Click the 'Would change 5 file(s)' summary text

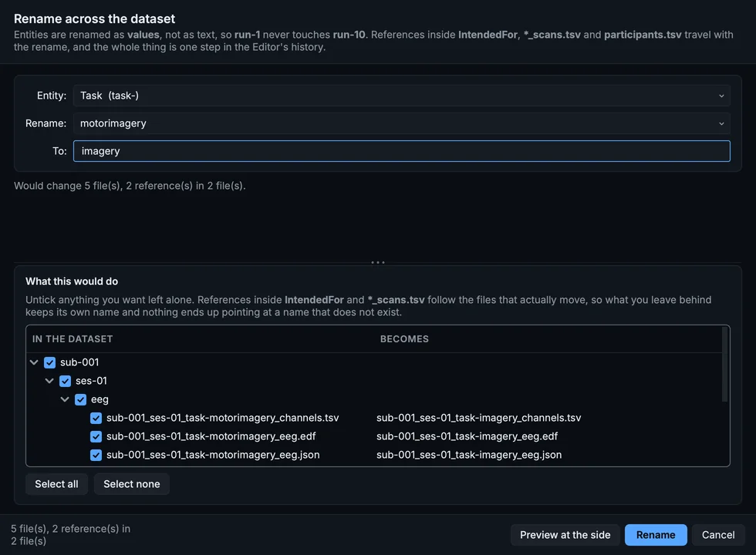click(x=130, y=186)
